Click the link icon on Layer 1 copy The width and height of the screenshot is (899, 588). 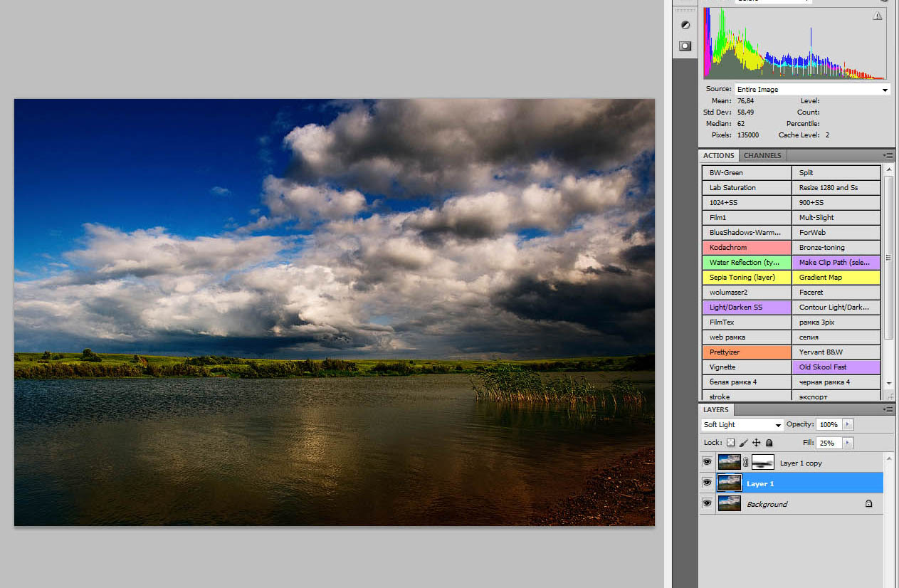[746, 463]
